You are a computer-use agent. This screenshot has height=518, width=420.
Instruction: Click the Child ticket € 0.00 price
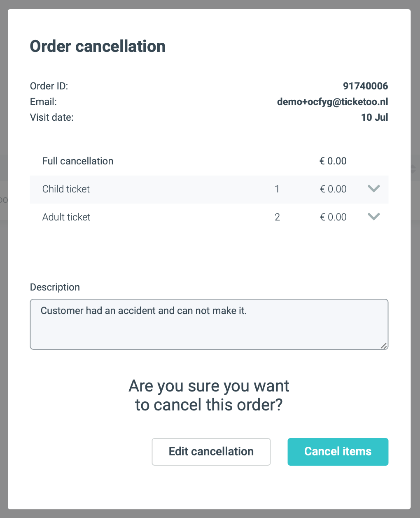333,189
